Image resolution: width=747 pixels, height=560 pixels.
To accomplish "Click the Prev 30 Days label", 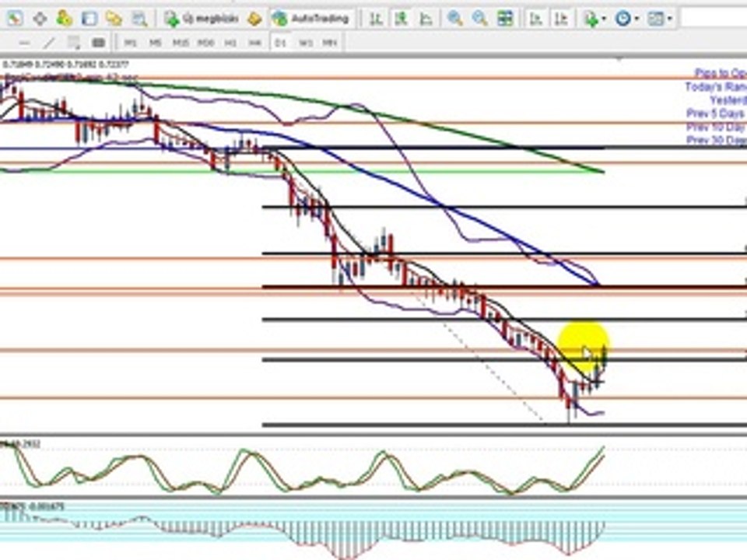I will (716, 140).
